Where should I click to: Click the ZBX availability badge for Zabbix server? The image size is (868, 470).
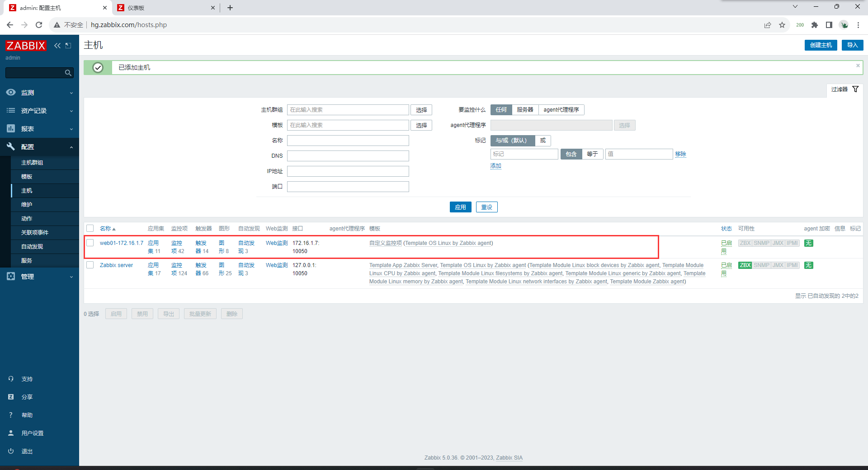pyautogui.click(x=745, y=265)
